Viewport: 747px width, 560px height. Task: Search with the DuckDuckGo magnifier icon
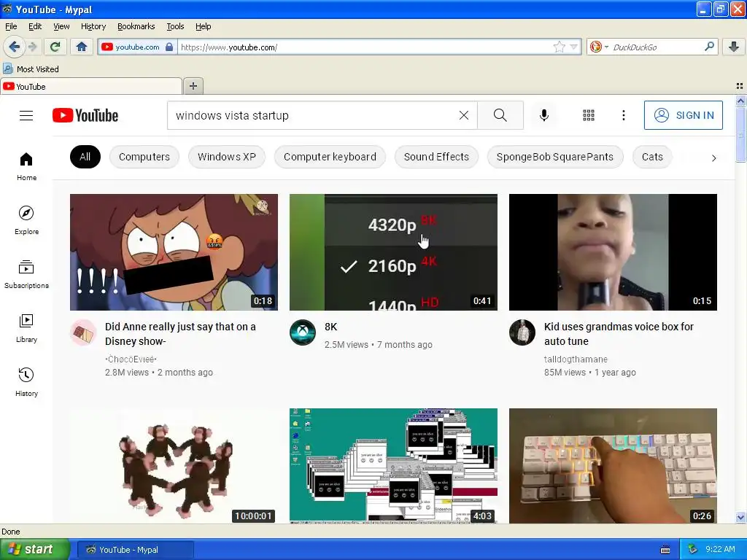(x=709, y=47)
